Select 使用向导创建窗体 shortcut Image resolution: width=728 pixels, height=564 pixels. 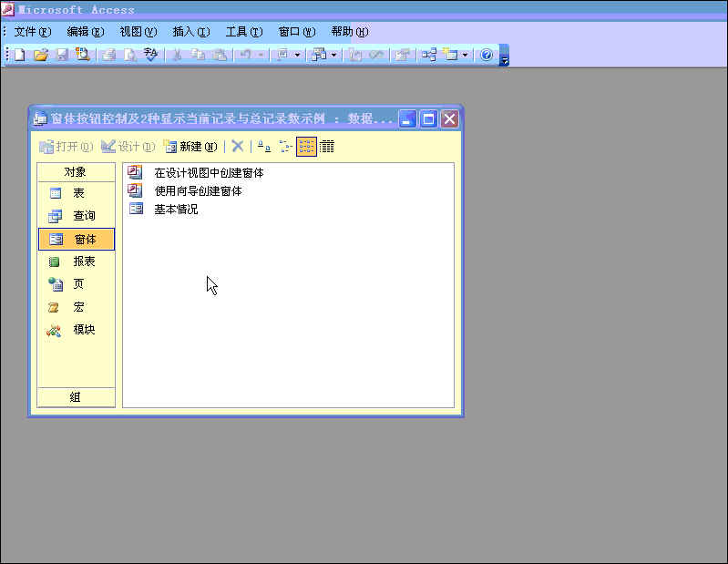point(198,190)
